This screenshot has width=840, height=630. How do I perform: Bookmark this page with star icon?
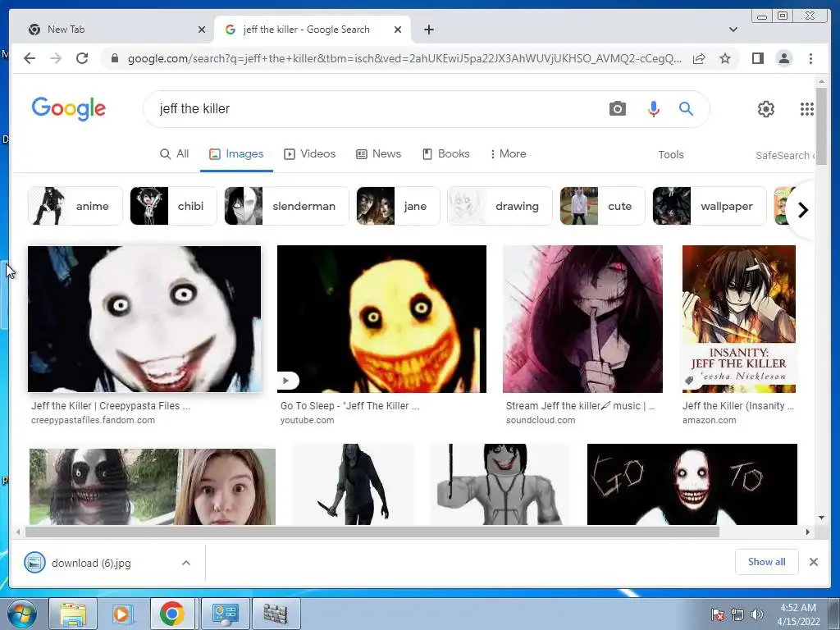pyautogui.click(x=725, y=58)
